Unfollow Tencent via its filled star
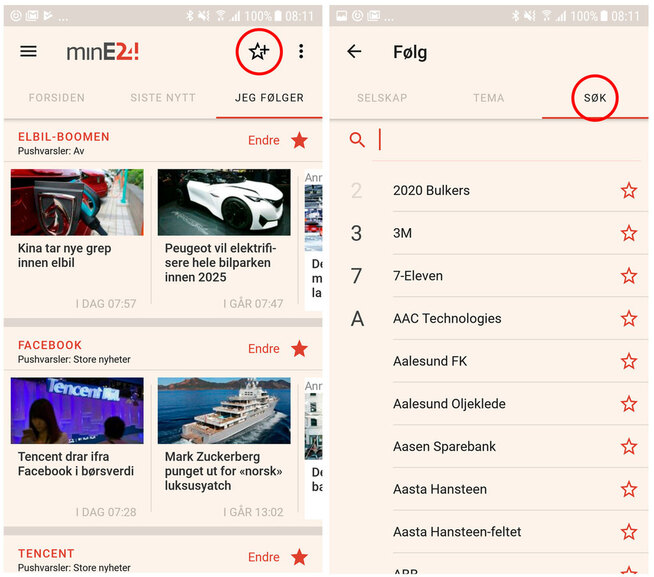The width and height of the screenshot is (654, 577). 299,557
